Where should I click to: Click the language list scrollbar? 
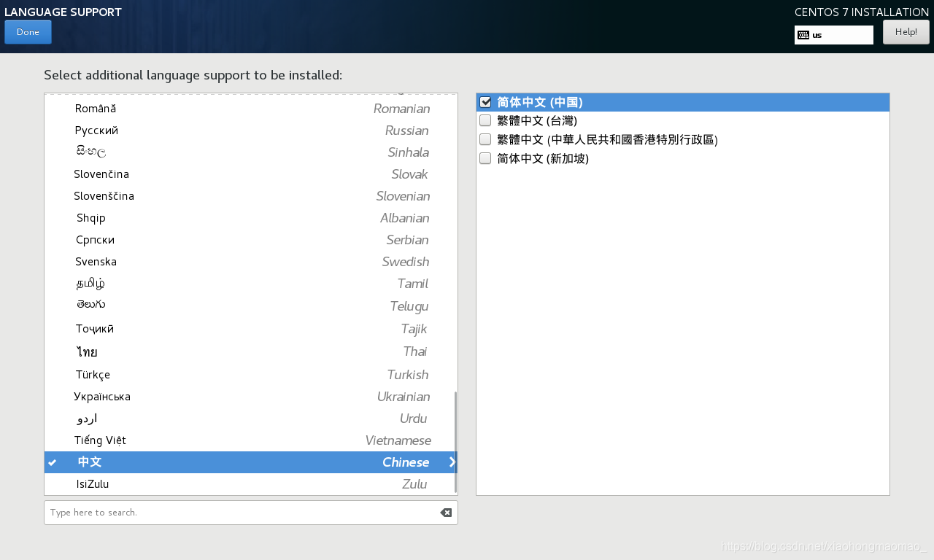[x=455, y=442]
